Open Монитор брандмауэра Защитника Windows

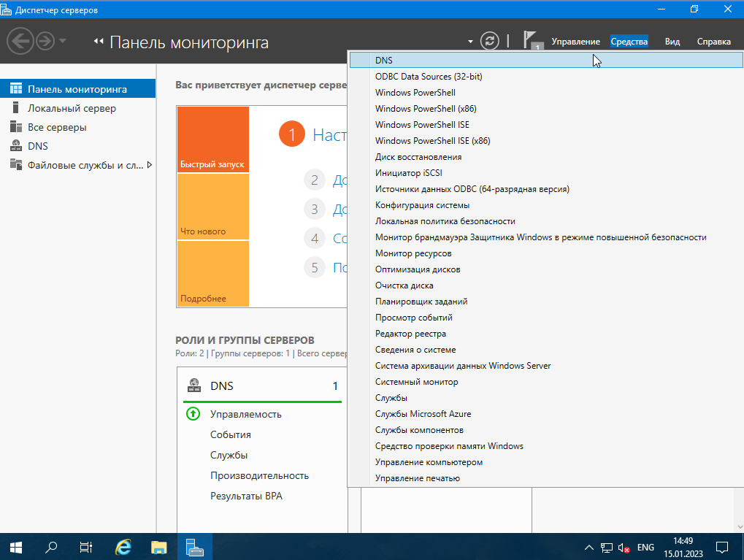click(546, 237)
